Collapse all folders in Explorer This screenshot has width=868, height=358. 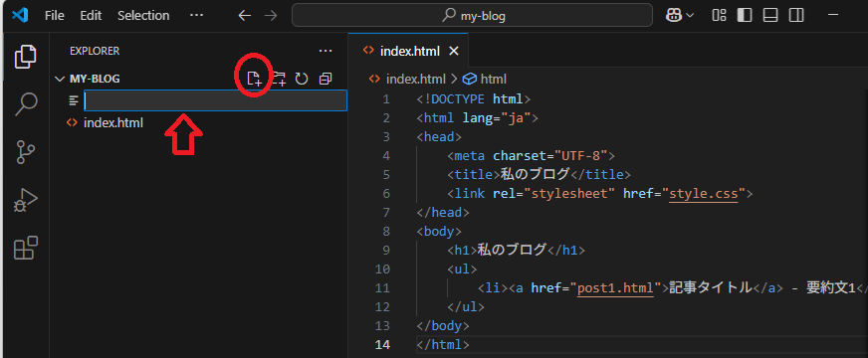tap(325, 79)
